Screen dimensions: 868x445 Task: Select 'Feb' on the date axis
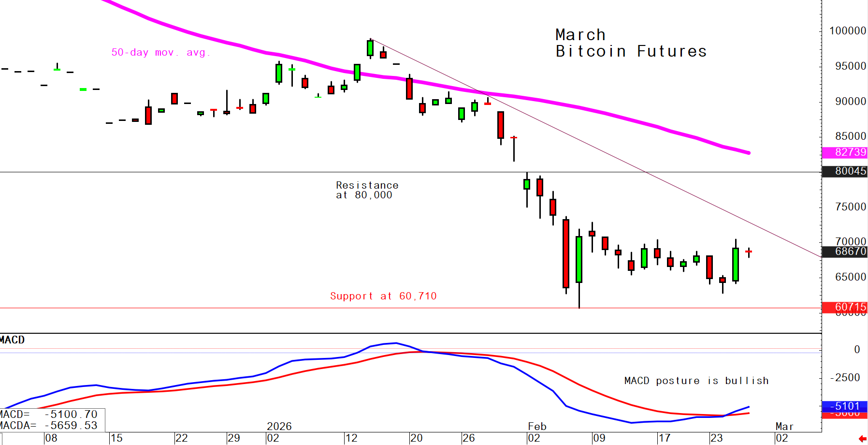(x=538, y=427)
